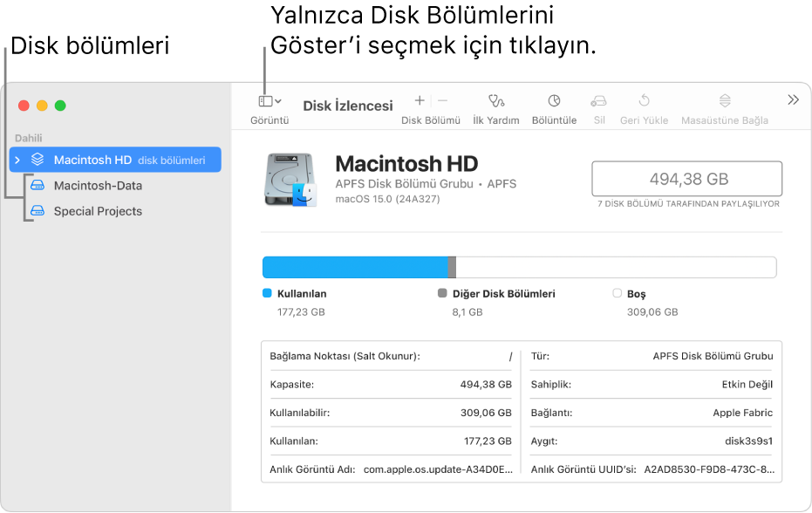Click the 177,23 GB value under Kullanılan legend
The height and width of the screenshot is (513, 812).
point(301,312)
